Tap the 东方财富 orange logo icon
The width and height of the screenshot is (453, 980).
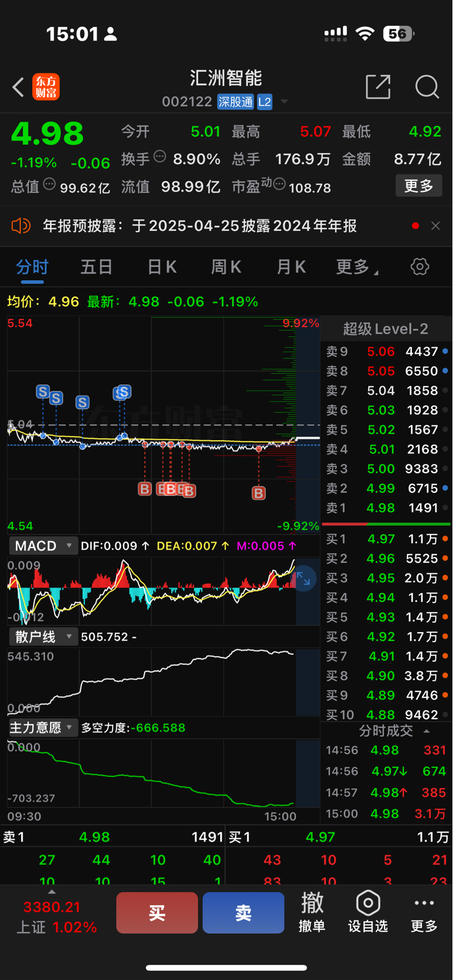point(46,87)
